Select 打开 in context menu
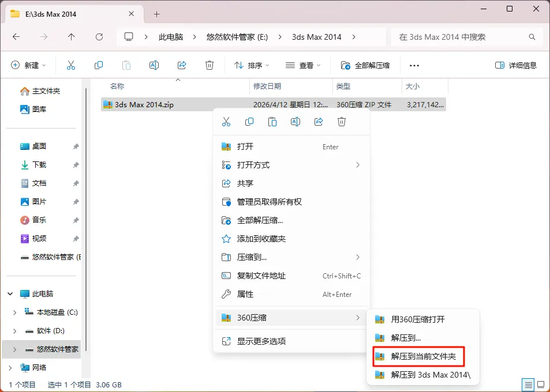 coord(291,146)
